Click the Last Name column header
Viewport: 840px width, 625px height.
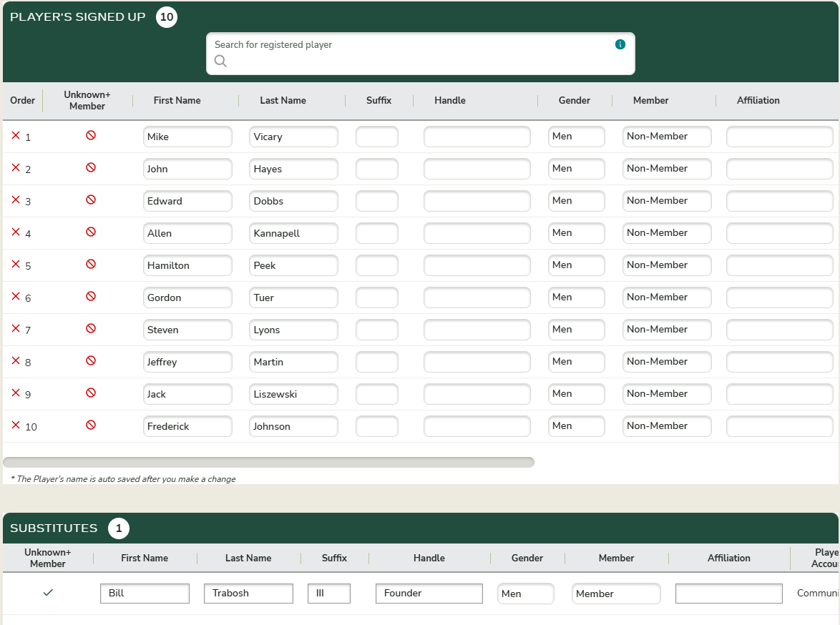click(283, 101)
